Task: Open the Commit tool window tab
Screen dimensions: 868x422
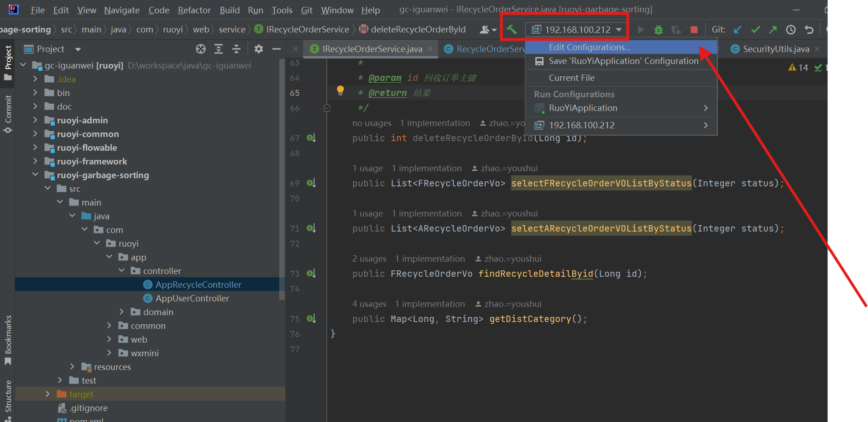Action: pos(8,114)
